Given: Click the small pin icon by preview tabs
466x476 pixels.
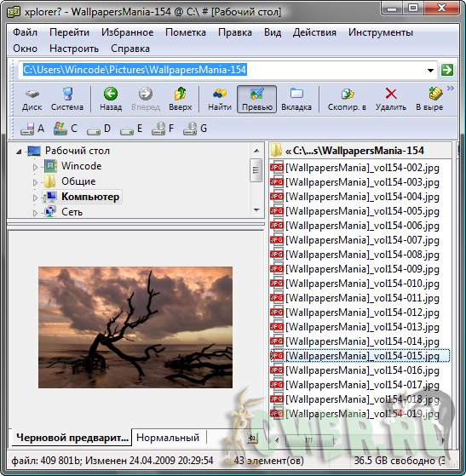Looking at the screenshot, I should (x=252, y=438).
